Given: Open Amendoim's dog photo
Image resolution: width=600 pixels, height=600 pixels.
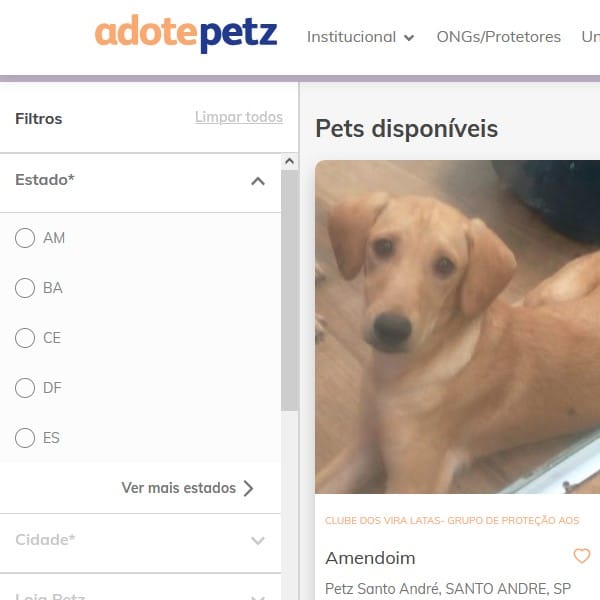Looking at the screenshot, I should coord(457,327).
